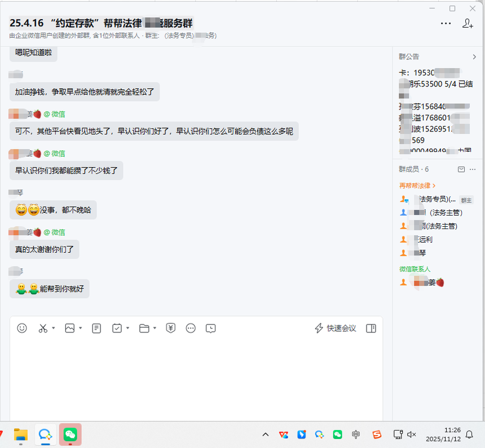Click the WeChat tray icon
Screen dimensions: 485x448
tap(337, 434)
